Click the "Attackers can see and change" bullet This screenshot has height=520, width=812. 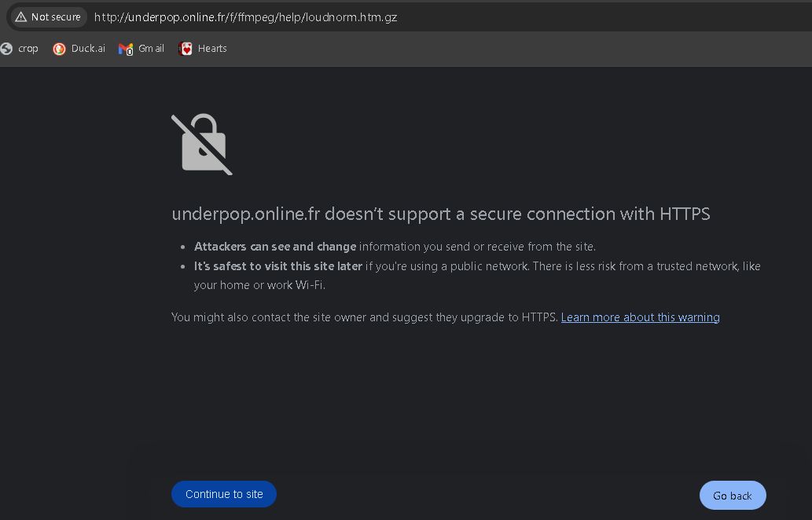(x=275, y=247)
